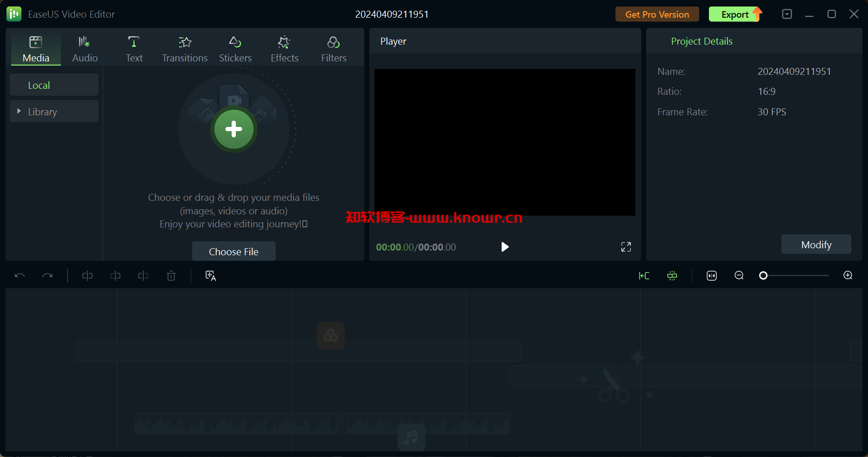This screenshot has width=868, height=457.
Task: Open the Filters tab
Action: [334, 49]
